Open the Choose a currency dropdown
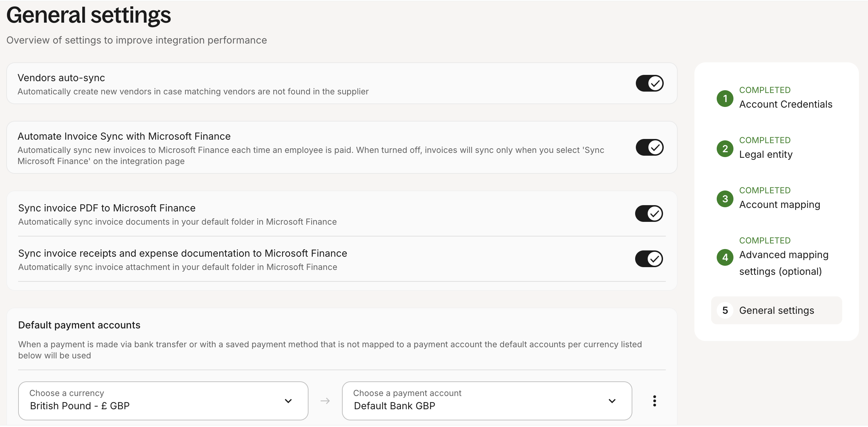Image resolution: width=868 pixels, height=427 pixels. pyautogui.click(x=163, y=401)
